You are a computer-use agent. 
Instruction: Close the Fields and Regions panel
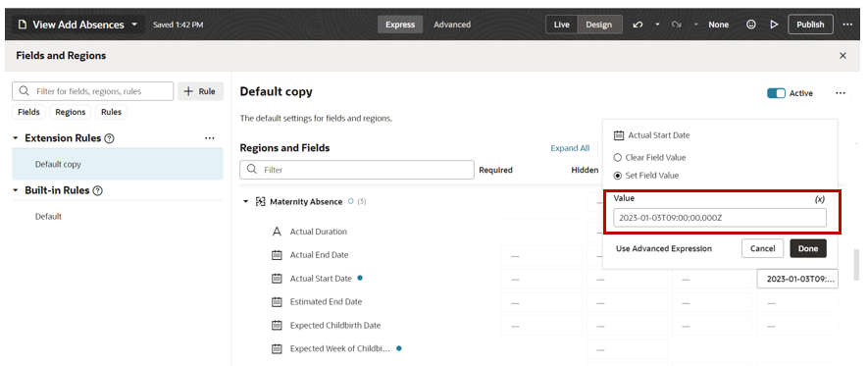coord(843,55)
